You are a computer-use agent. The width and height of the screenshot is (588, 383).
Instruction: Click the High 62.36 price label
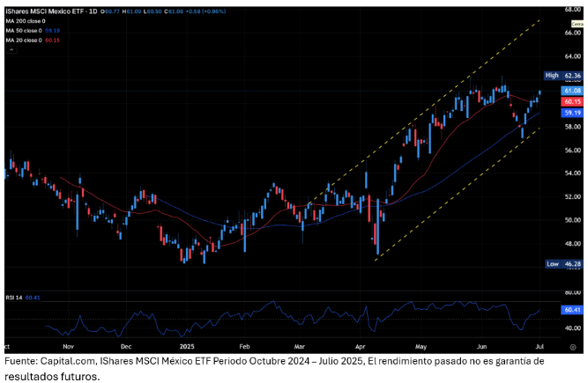pyautogui.click(x=563, y=76)
